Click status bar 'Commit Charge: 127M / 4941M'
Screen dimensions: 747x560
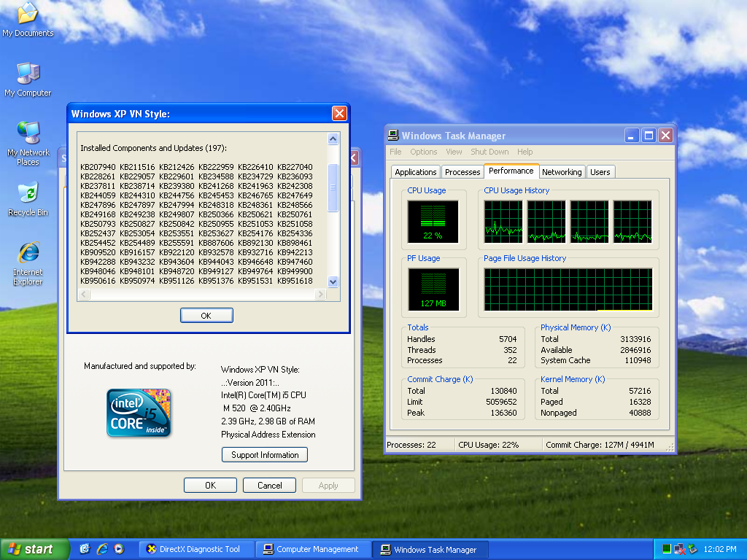coord(600,445)
